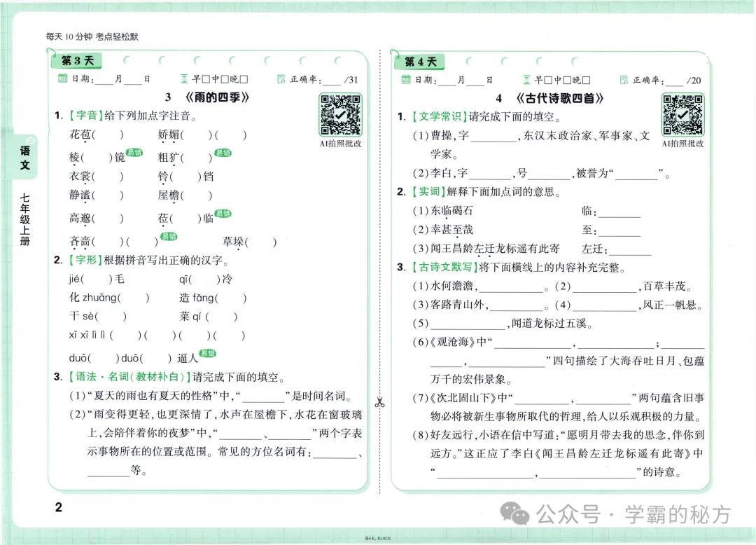Click the blank after 水何澹澹,

[512, 287]
